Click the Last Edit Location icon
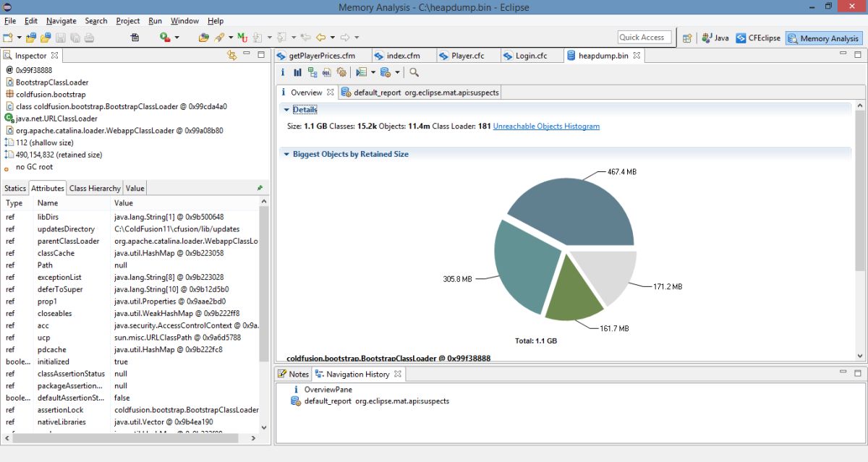 [305, 37]
